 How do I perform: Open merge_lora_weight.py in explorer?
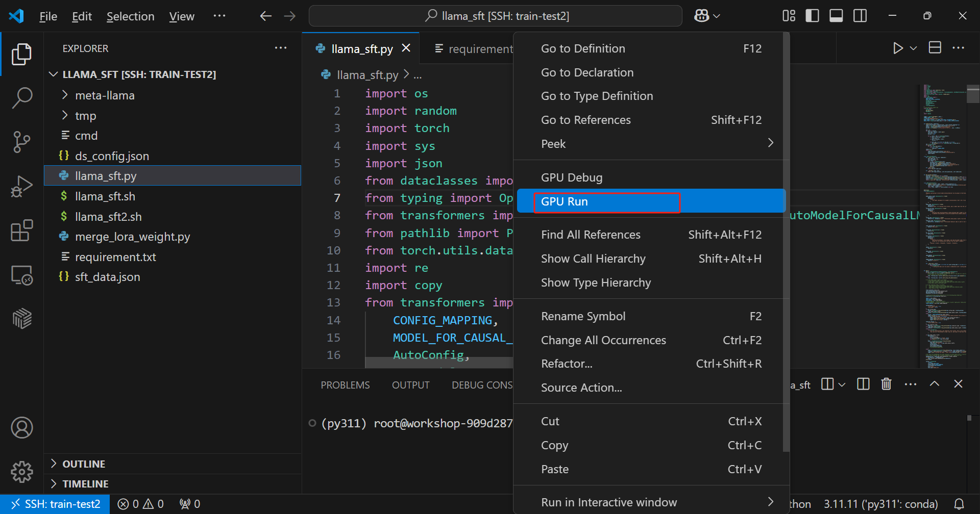tap(132, 237)
